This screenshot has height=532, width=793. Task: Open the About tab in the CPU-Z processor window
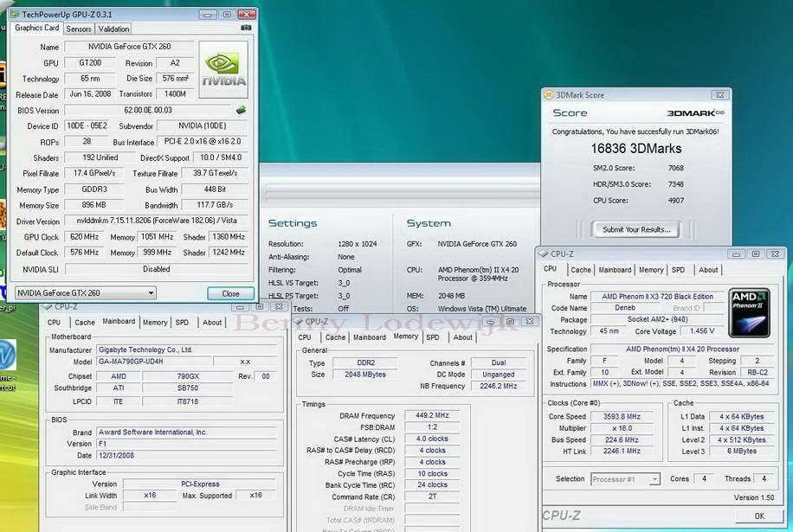point(708,270)
